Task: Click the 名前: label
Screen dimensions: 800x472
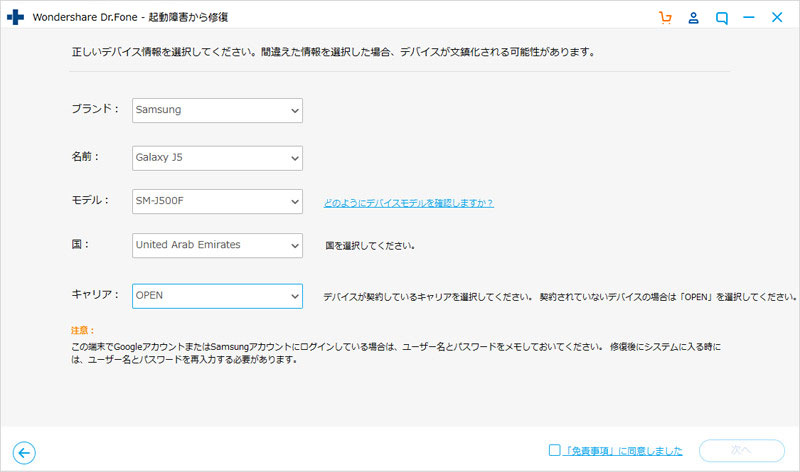Action: coord(85,157)
